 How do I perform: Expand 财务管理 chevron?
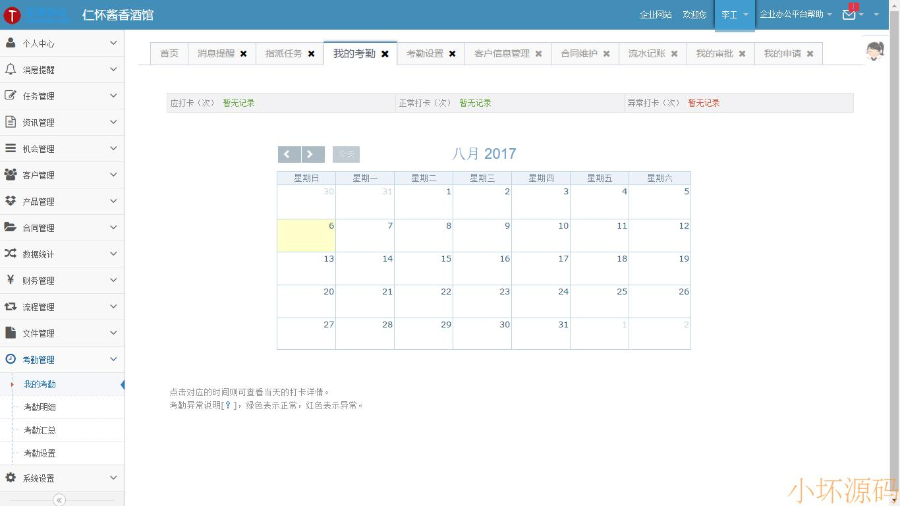tap(113, 280)
